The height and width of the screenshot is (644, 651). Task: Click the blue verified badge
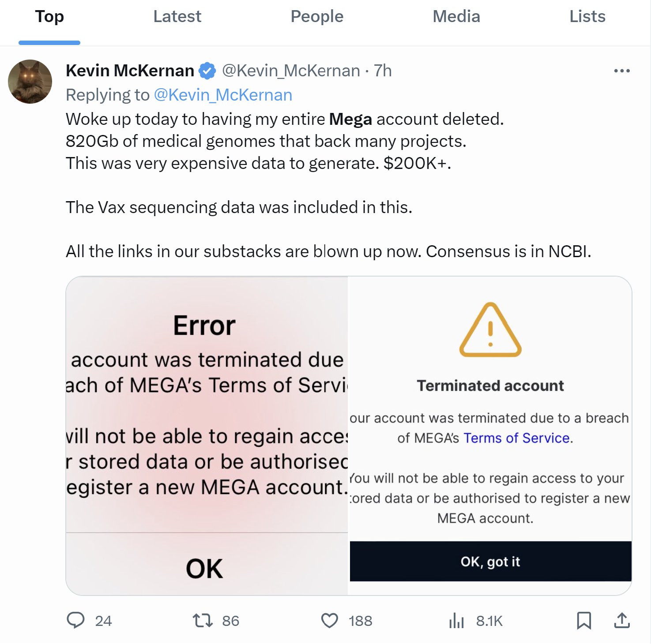207,71
